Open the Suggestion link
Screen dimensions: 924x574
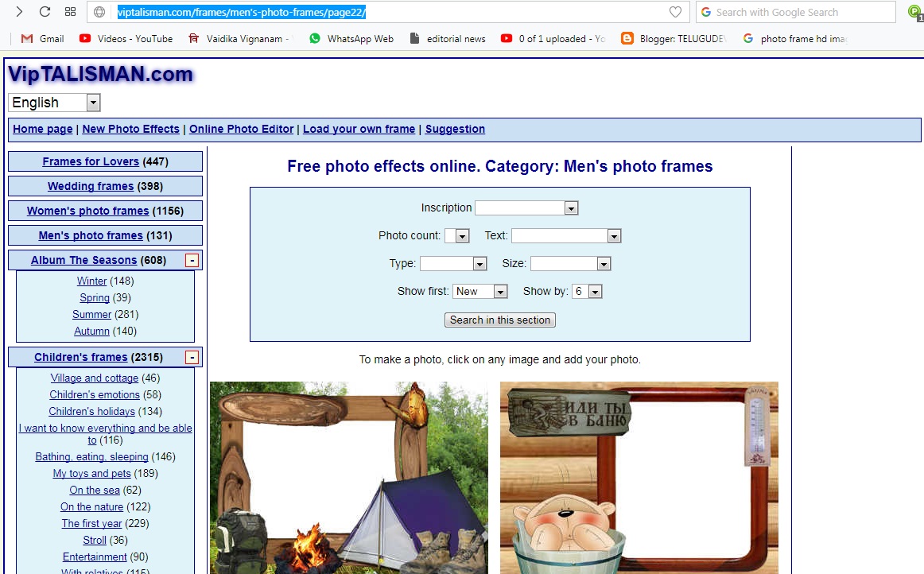[455, 129]
